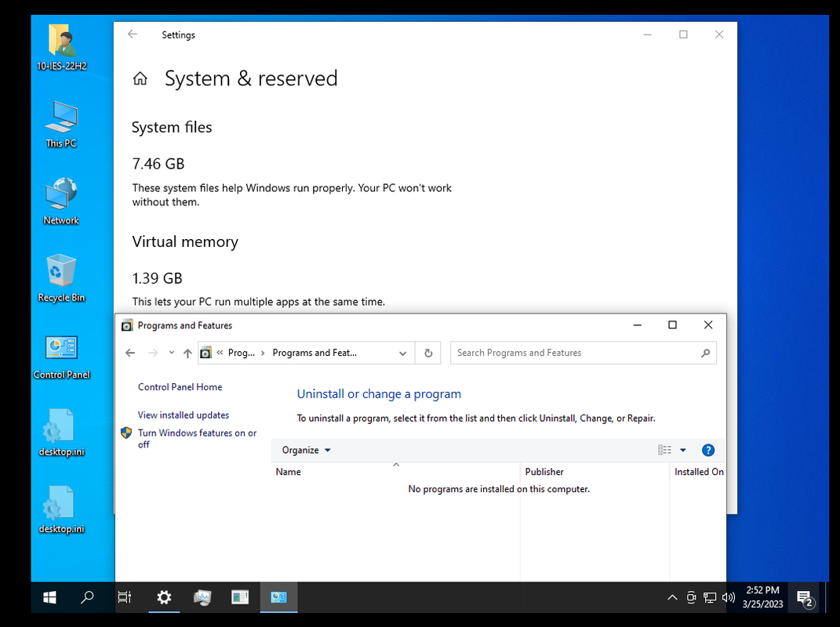840x627 pixels.
Task: Click the change view icon
Action: [665, 451]
